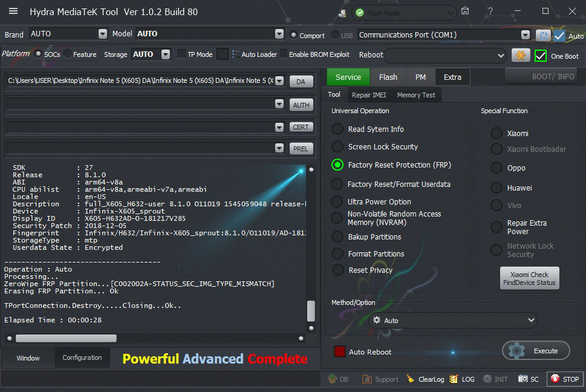This screenshot has width=586, height=392.
Task: Select Feature platform radio button
Action: tap(67, 54)
